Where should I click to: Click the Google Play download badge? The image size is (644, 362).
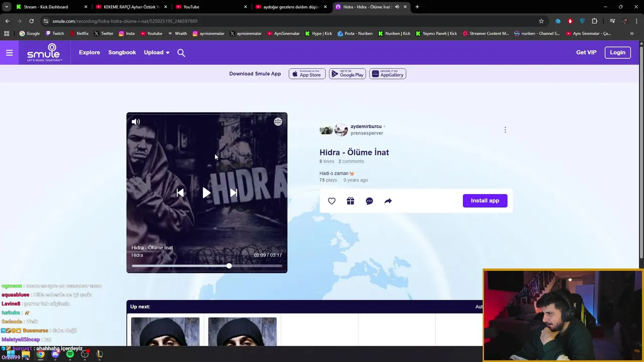click(x=347, y=74)
